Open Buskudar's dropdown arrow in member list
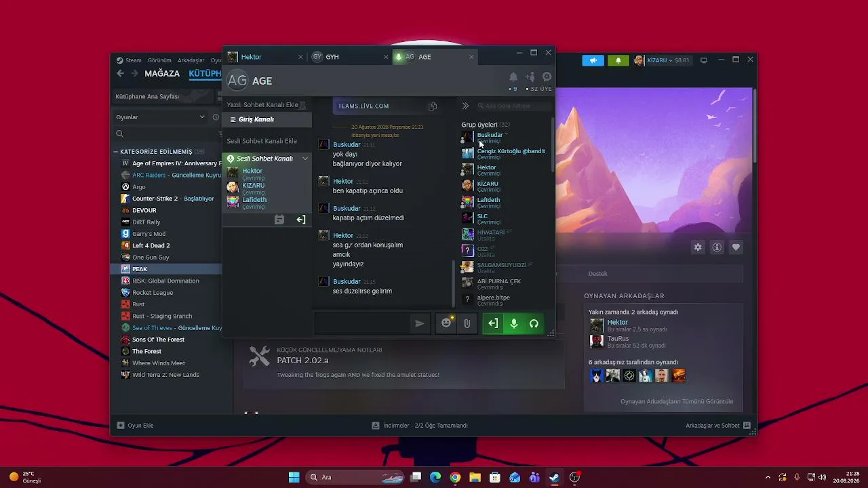868x488 pixels. click(x=506, y=134)
